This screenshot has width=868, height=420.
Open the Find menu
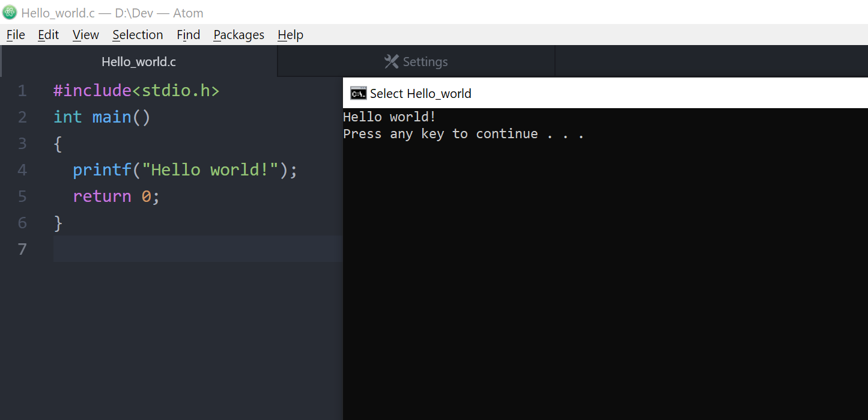coord(188,34)
